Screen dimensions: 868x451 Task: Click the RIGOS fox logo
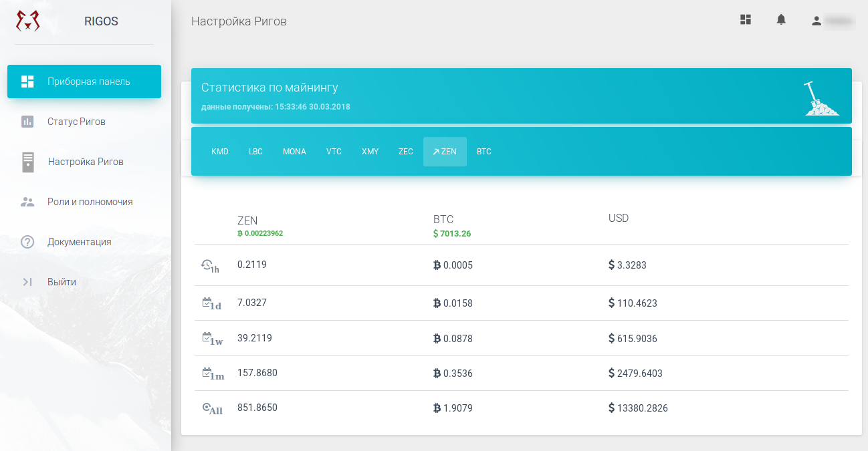tap(27, 21)
